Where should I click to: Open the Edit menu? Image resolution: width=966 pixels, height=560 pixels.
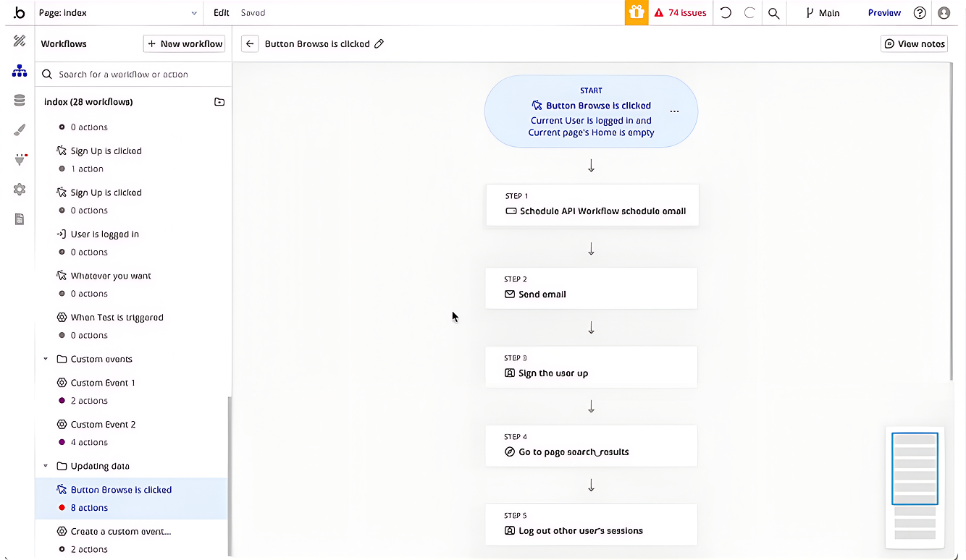pyautogui.click(x=222, y=12)
